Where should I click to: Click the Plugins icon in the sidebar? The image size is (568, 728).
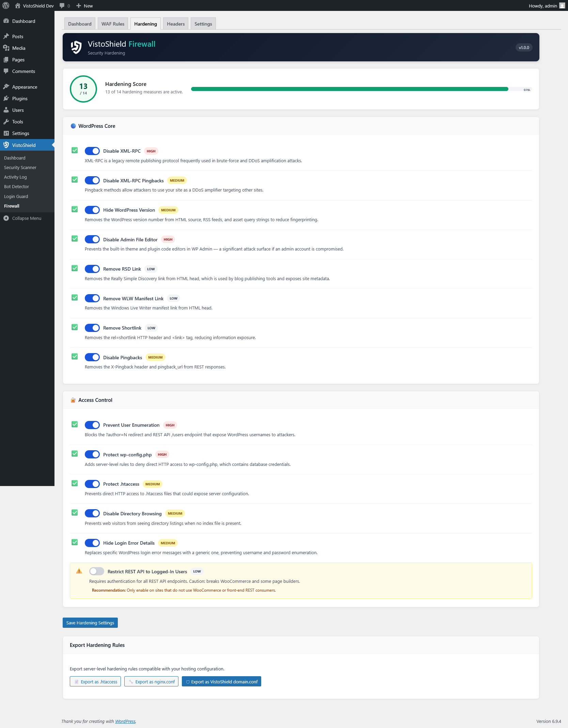(6, 98)
